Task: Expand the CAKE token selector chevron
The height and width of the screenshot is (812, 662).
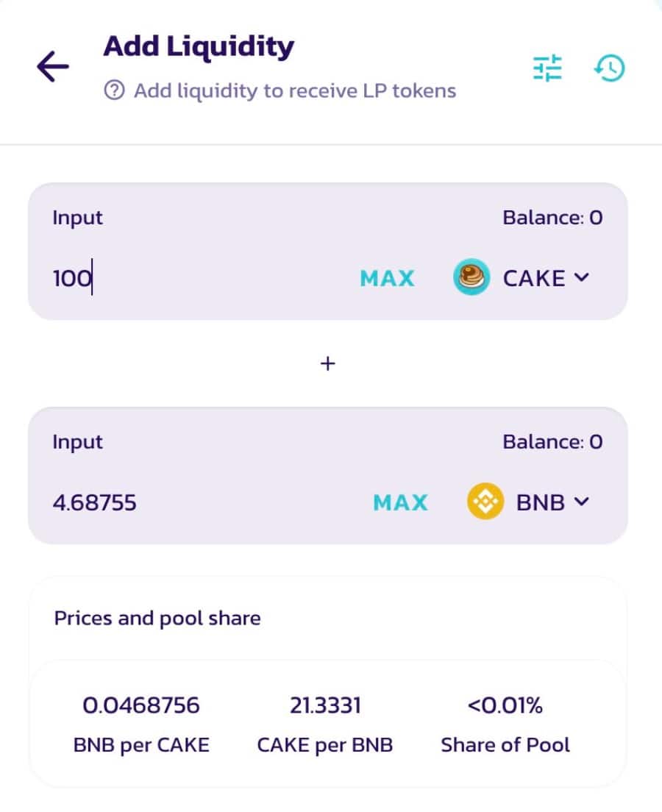Action: [581, 277]
